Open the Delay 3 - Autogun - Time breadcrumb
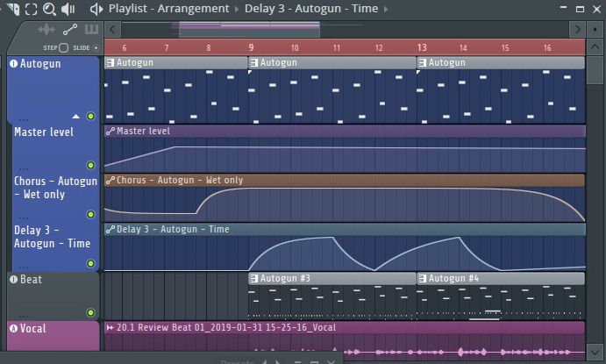The image size is (606, 364). pos(311,9)
